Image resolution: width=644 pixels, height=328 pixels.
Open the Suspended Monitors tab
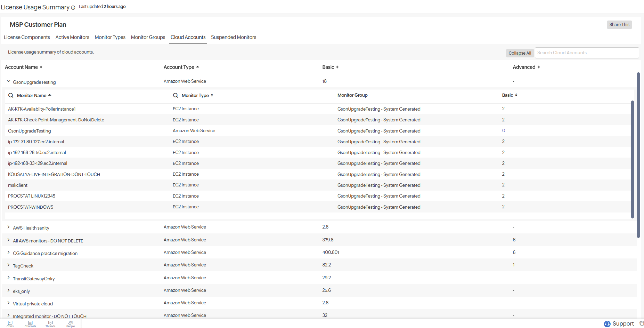pos(234,37)
